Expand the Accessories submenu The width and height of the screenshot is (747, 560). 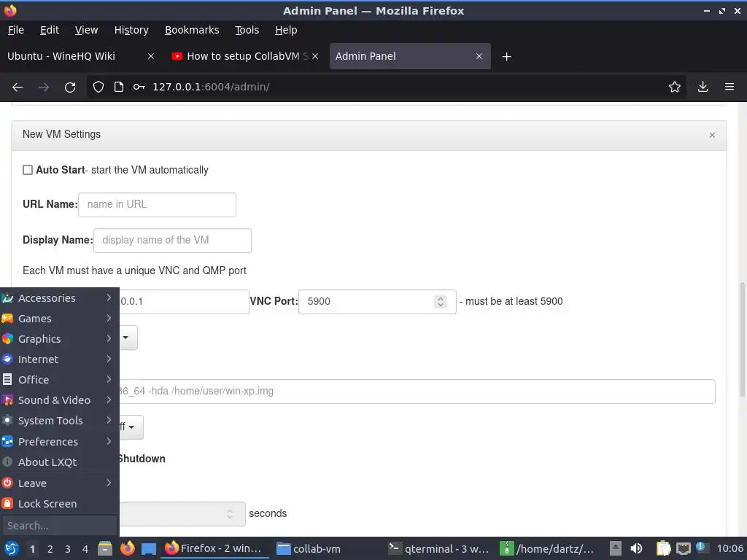pyautogui.click(x=60, y=298)
